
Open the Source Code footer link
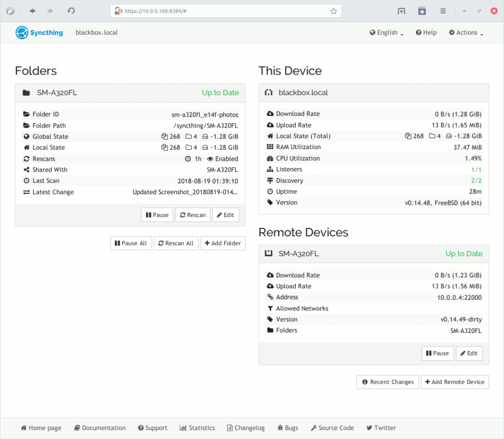pos(332,428)
